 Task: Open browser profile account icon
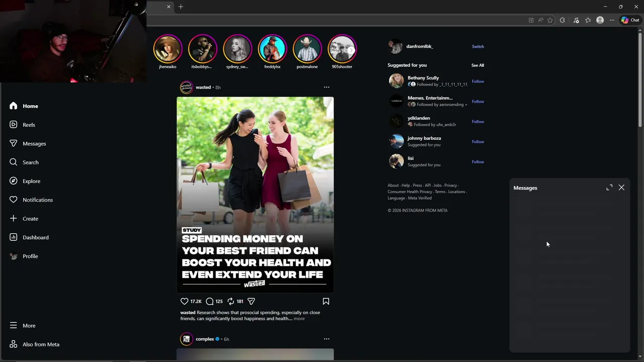600,20
